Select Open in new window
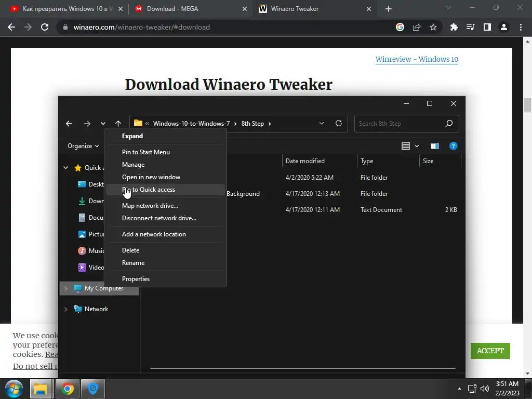Screen dimensions: 532x399 click(x=165, y=177)
